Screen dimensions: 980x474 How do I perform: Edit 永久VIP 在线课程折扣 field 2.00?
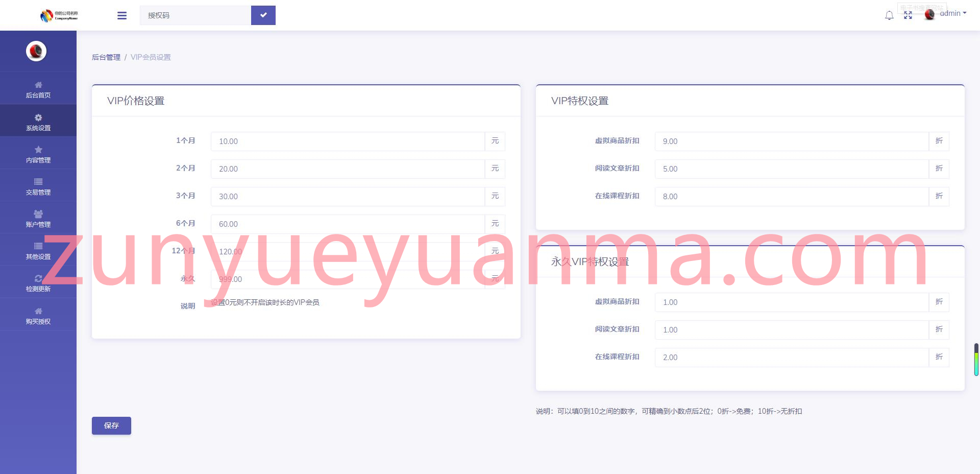coord(792,358)
